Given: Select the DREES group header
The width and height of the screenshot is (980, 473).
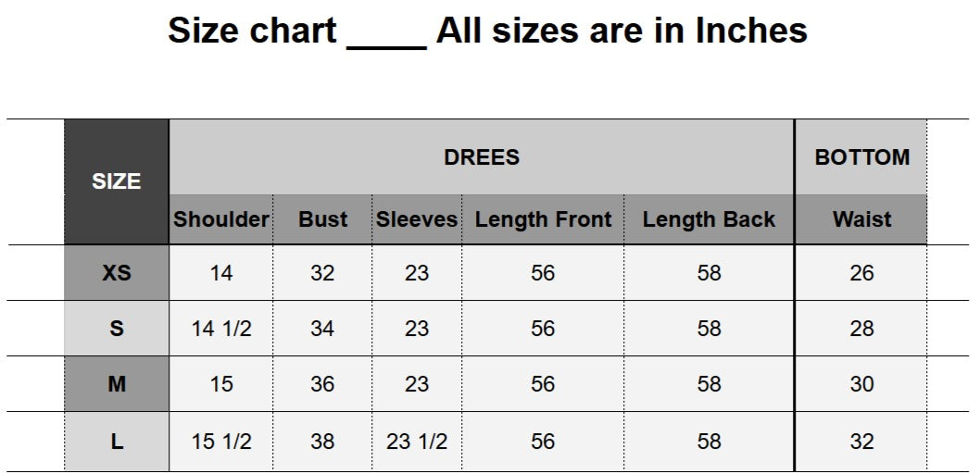Looking at the screenshot, I should [x=481, y=157].
